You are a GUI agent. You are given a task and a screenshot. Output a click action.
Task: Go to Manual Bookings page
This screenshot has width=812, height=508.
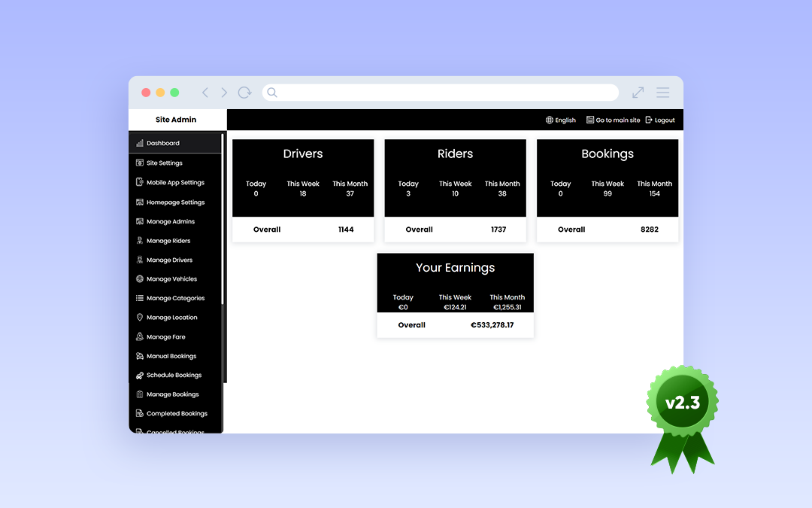pos(171,357)
